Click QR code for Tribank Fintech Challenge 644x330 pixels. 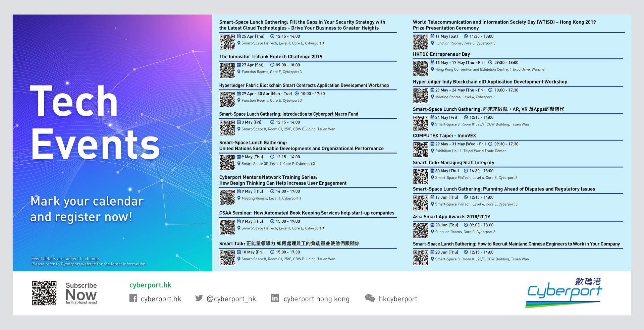(227, 70)
